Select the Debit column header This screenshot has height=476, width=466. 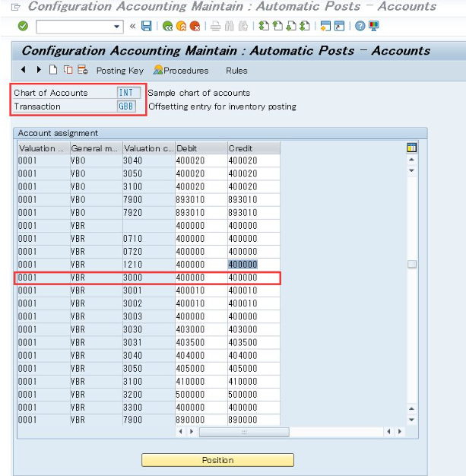click(x=201, y=148)
